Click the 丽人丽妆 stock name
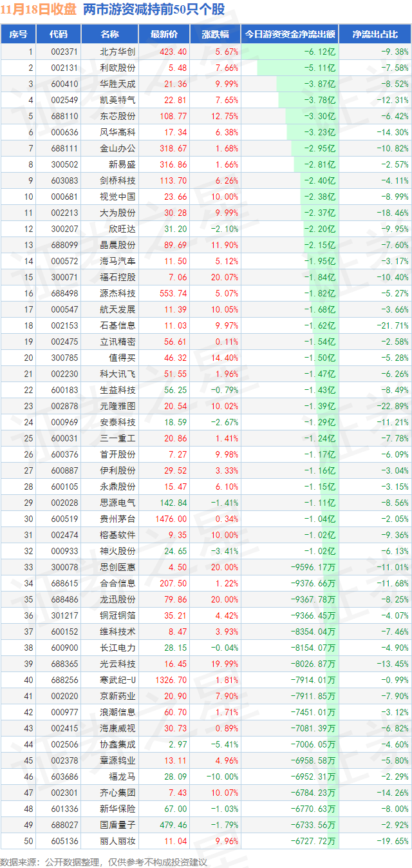 pyautogui.click(x=118, y=841)
